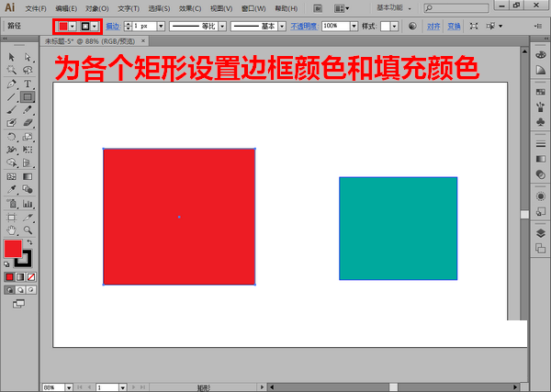Set the paint mode to None
Screen dimensions: 551x392
(x=32, y=276)
